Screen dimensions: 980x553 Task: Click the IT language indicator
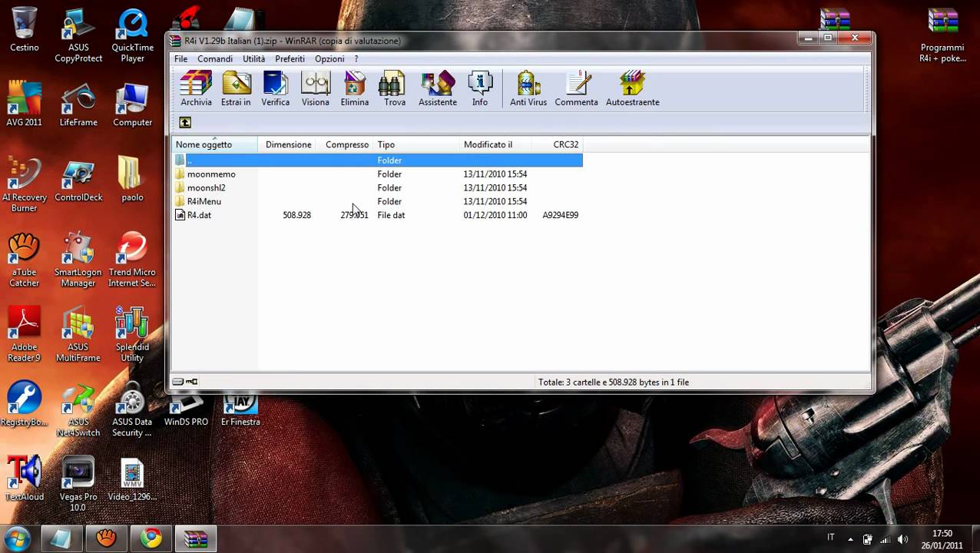(x=830, y=538)
